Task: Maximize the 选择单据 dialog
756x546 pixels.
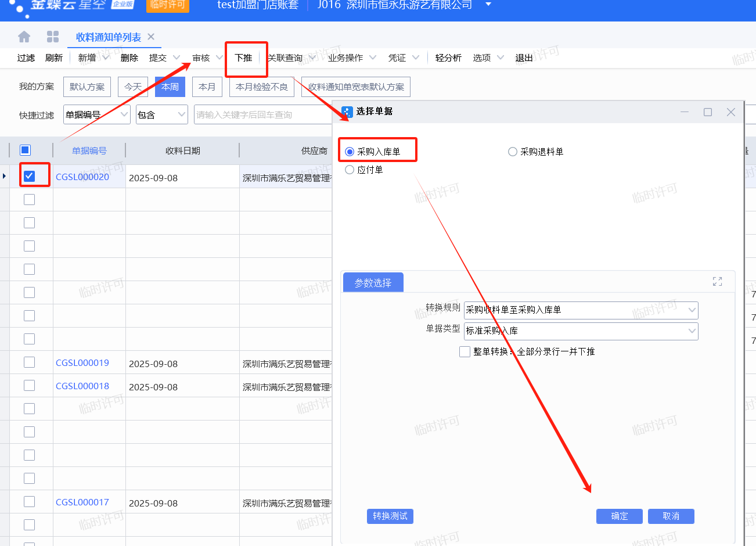Action: [x=707, y=112]
